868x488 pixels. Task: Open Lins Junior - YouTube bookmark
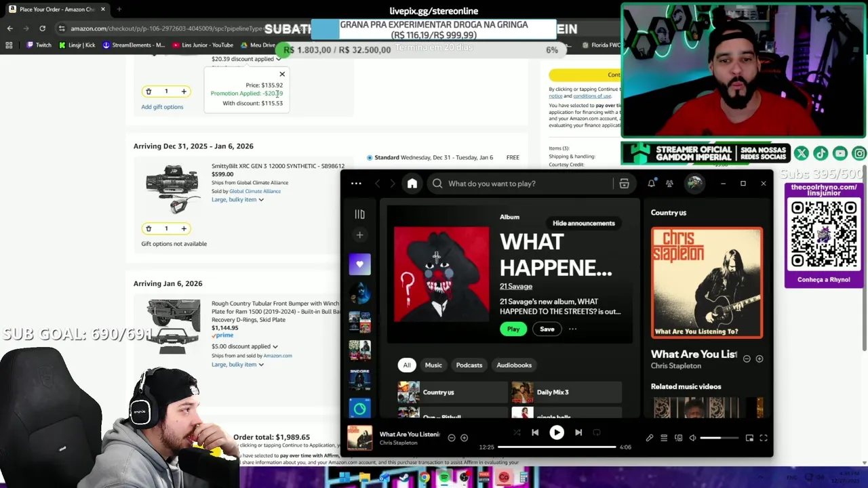[x=203, y=45]
